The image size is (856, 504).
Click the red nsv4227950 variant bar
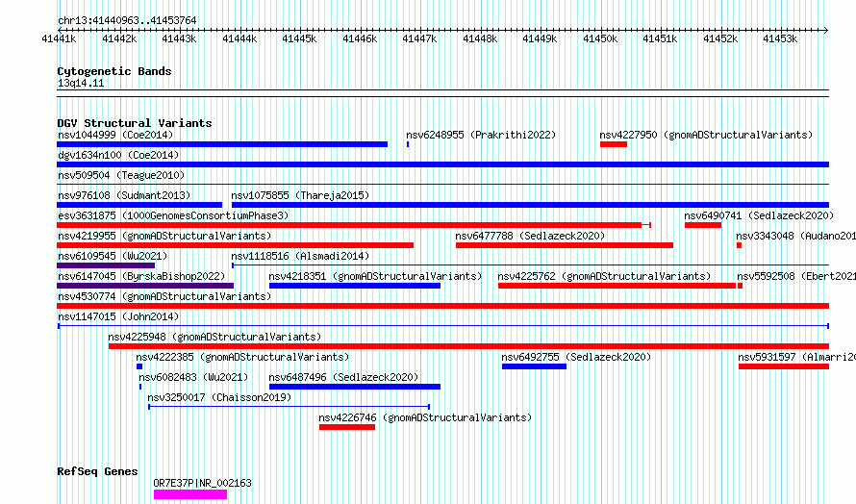[x=613, y=144]
